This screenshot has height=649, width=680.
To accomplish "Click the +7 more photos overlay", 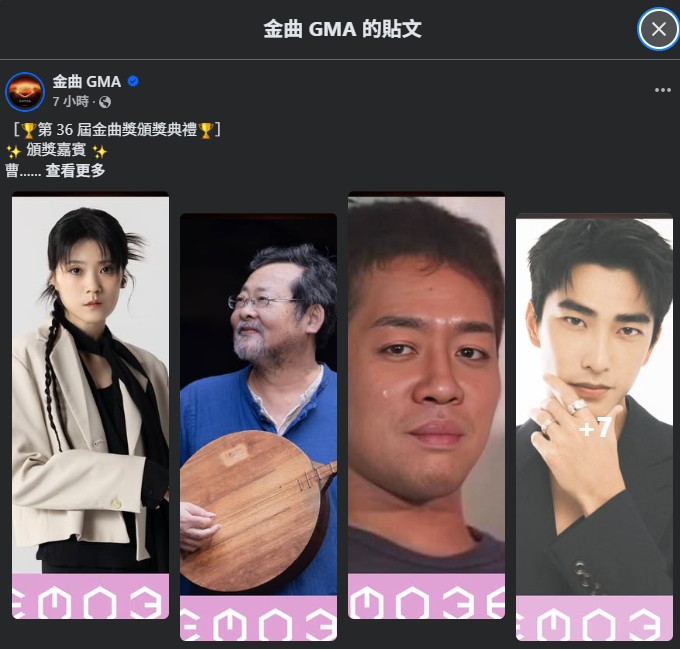I will click(595, 427).
